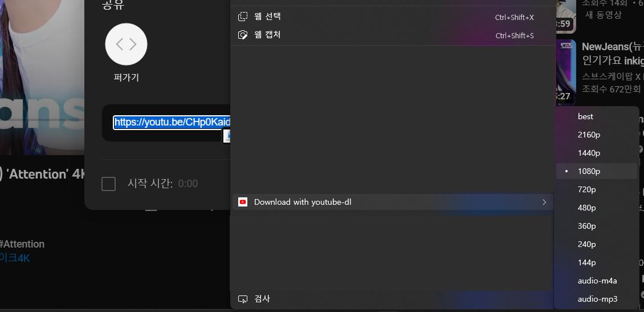
Task: Click the youtube-dl red extension icon
Action: tap(243, 202)
